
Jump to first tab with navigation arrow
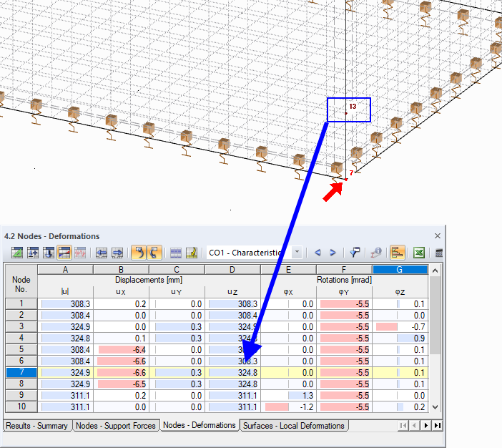(403, 426)
